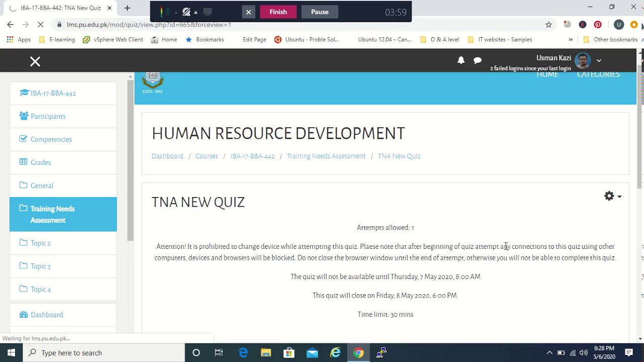
Task: Open Participants in sidebar
Action: (x=63, y=116)
